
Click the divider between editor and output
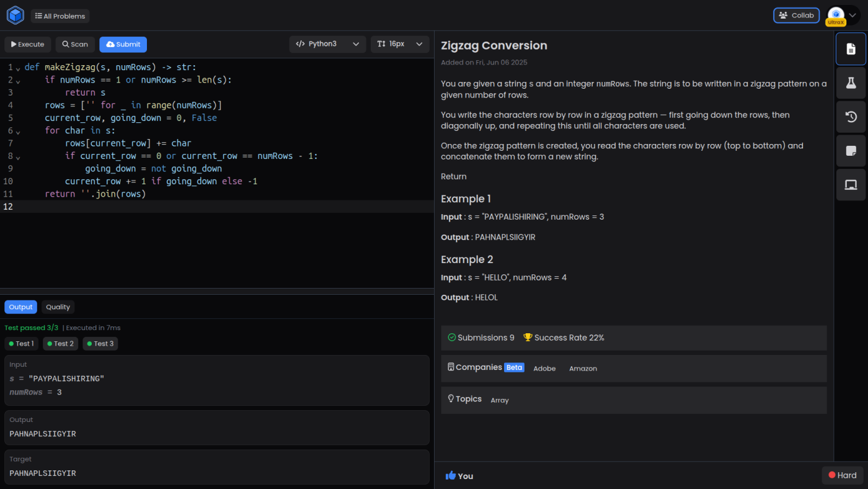pos(217,290)
